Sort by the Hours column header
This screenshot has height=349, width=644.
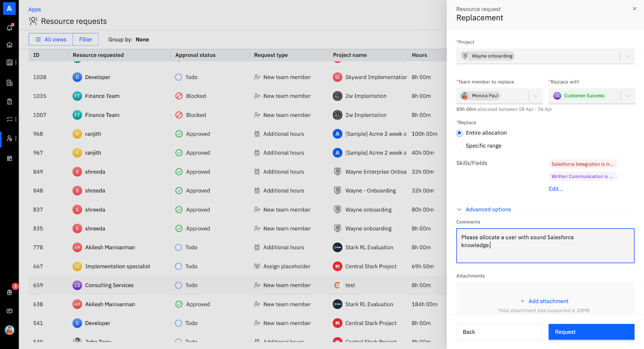[x=419, y=55]
